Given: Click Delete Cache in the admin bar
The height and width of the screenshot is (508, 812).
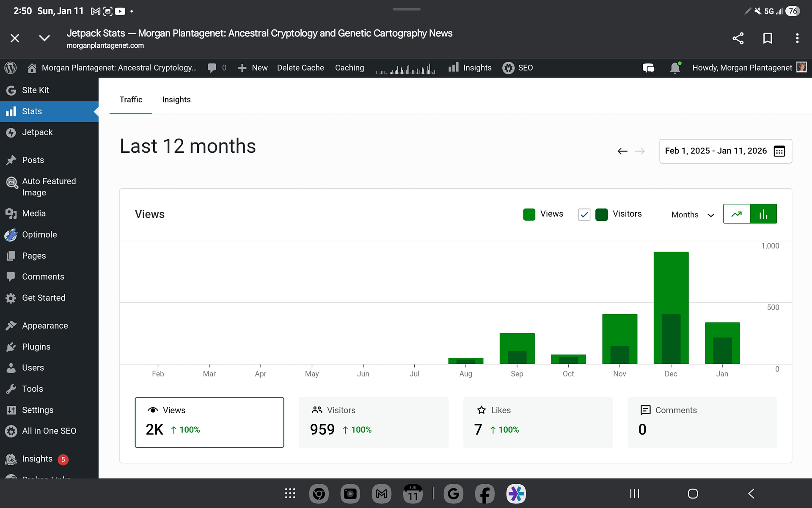Looking at the screenshot, I should pos(300,68).
